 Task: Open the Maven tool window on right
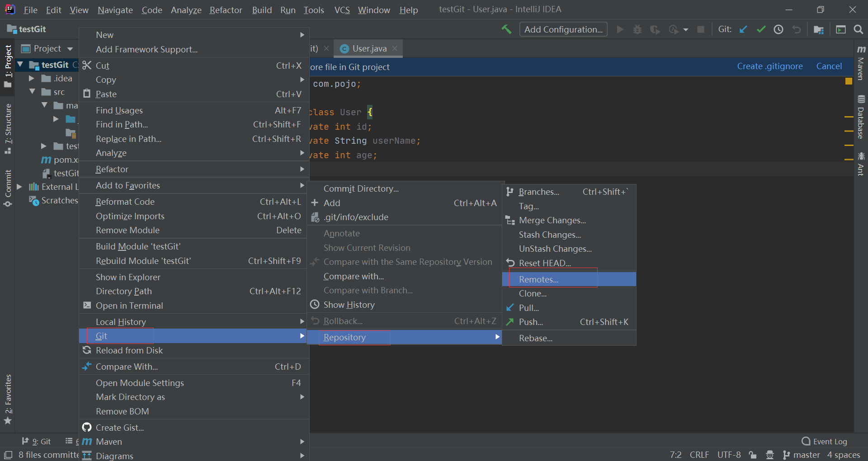(x=861, y=63)
